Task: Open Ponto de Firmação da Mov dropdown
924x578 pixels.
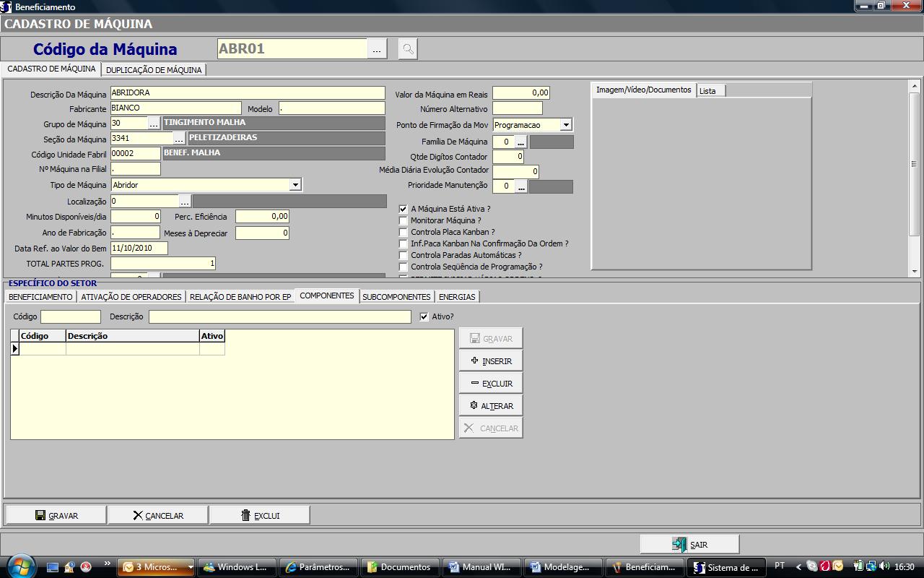Action: click(566, 125)
